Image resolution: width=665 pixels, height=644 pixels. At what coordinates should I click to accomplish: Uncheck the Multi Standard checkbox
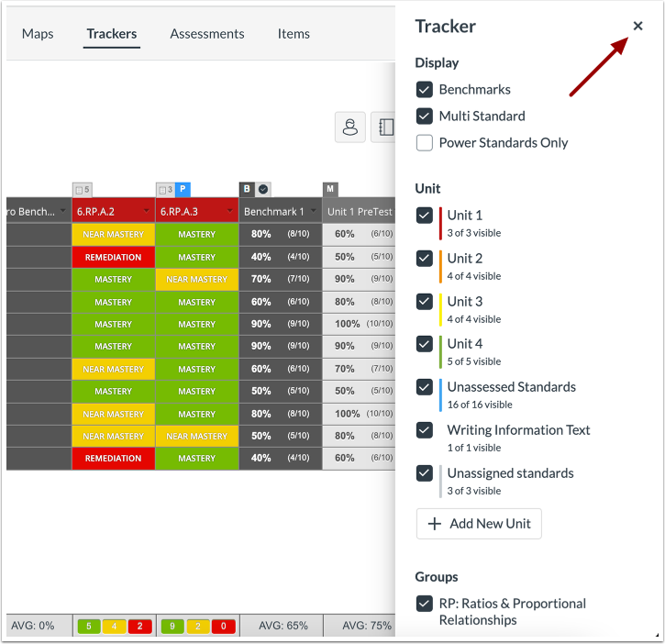coord(424,116)
